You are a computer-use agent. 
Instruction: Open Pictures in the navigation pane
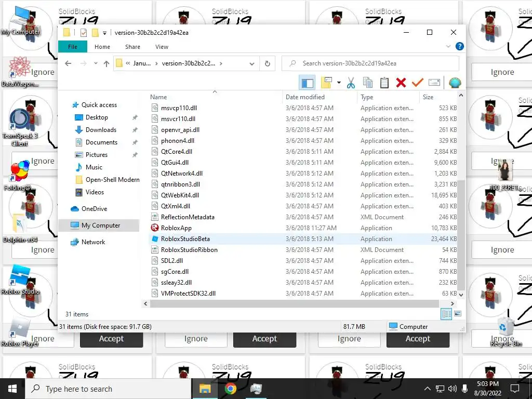[x=96, y=155]
